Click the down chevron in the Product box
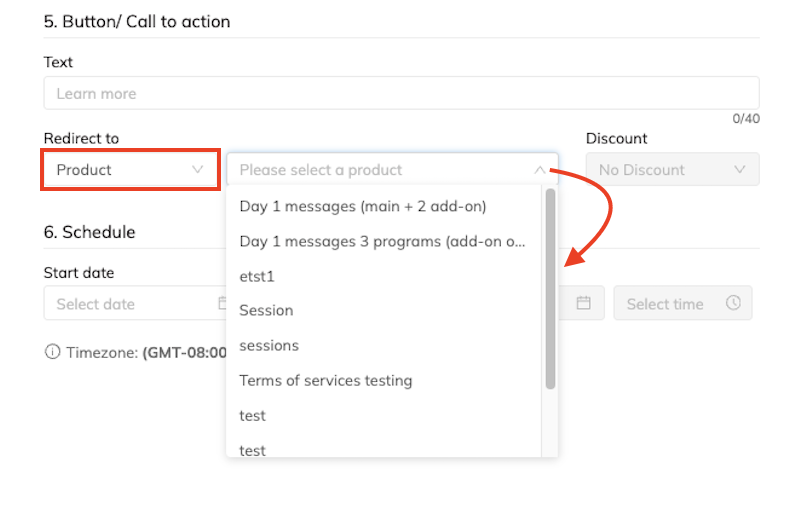786x506 pixels. point(198,170)
